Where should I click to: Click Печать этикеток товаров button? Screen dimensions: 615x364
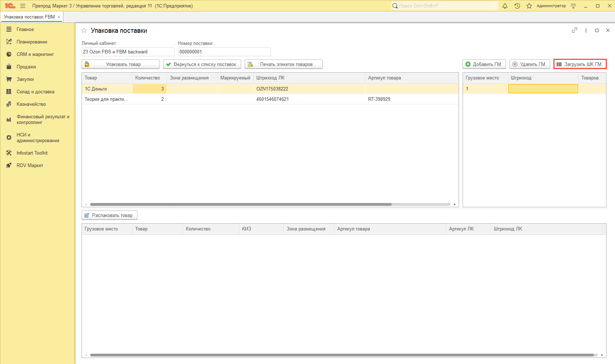(x=283, y=64)
